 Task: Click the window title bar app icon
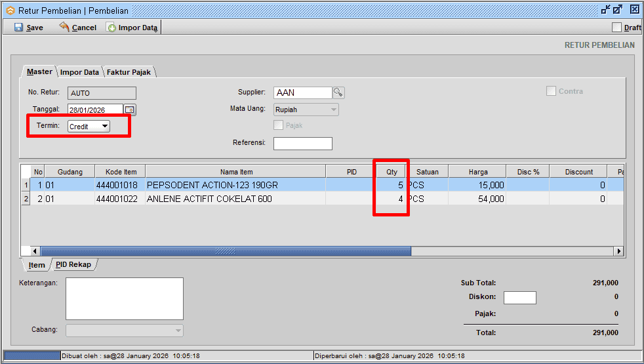click(10, 10)
